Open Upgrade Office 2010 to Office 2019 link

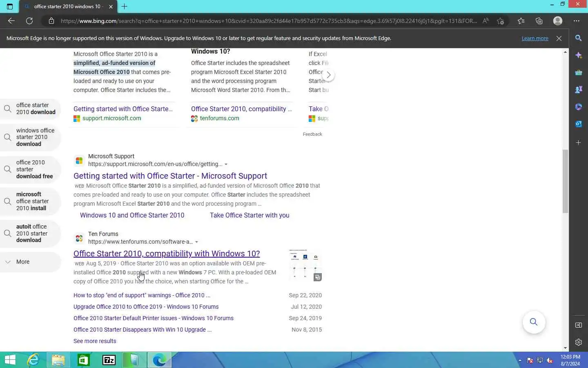(x=146, y=307)
